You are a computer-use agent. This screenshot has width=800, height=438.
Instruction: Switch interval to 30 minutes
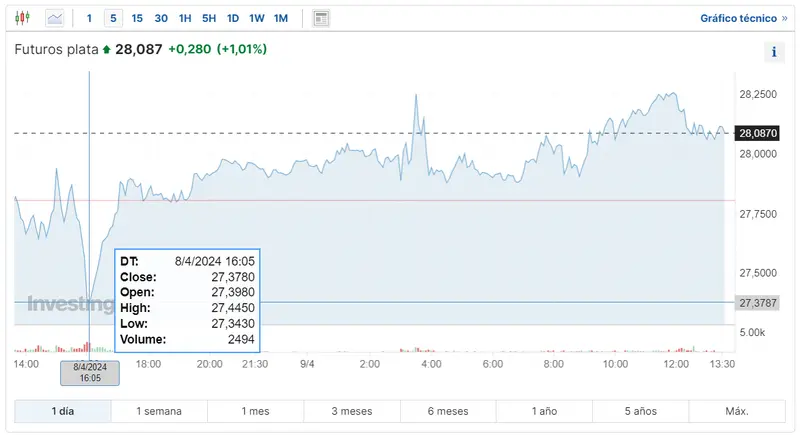pos(161,18)
